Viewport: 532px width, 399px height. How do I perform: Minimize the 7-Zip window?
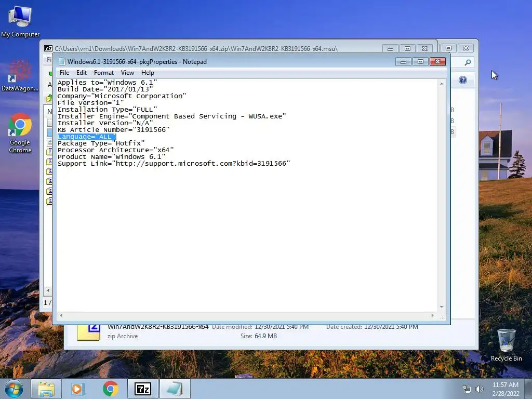[390, 49]
